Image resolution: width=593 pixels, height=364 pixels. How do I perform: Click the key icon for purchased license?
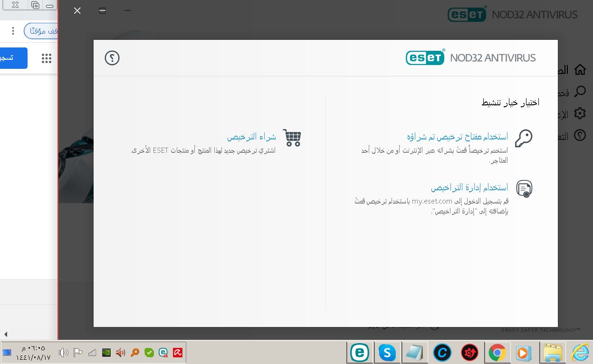(524, 139)
